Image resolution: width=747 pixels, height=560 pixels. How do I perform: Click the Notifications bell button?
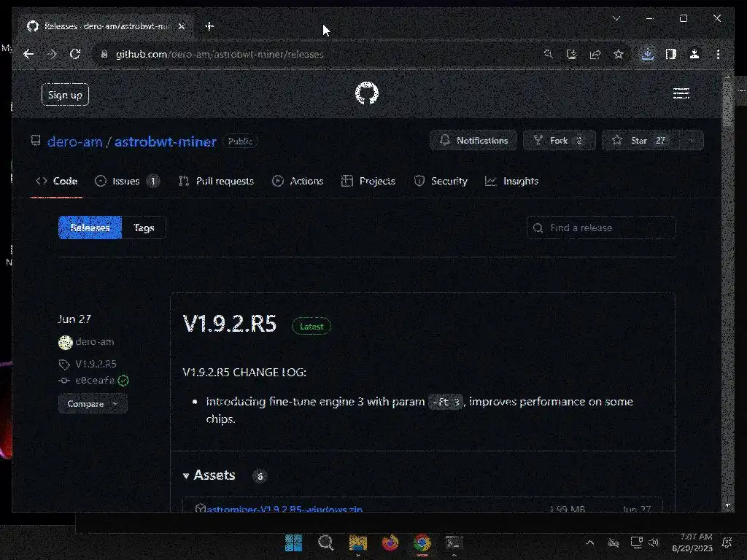(473, 141)
